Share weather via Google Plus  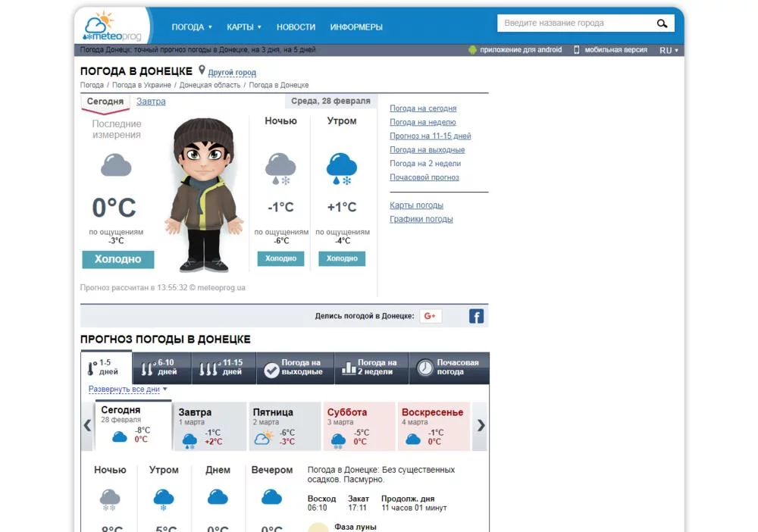430,316
